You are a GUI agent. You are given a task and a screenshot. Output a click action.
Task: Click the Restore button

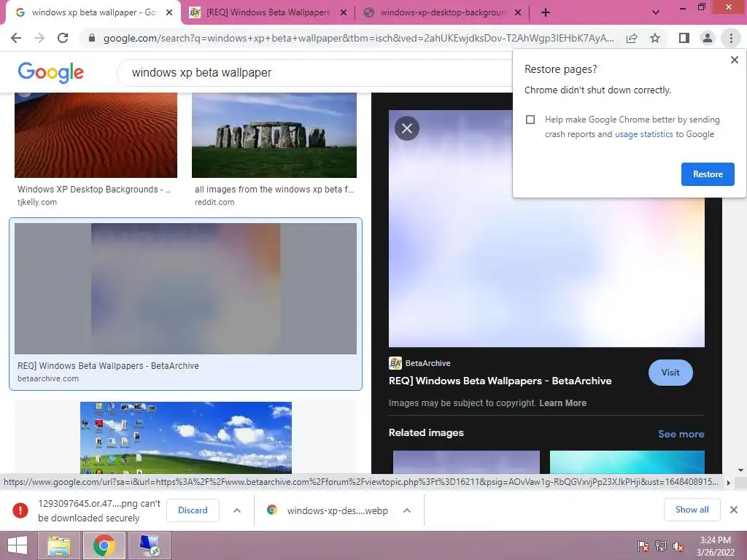click(708, 174)
